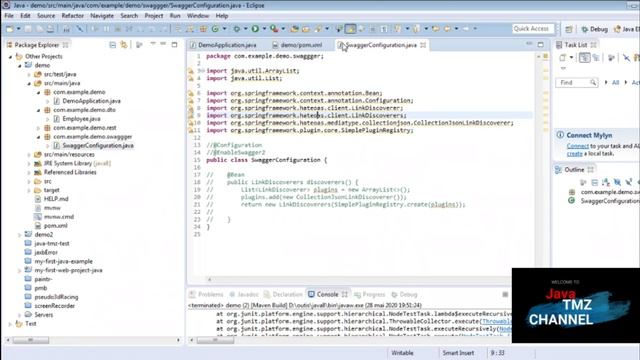Click the Open Perspective icon
The width and height of the screenshot is (640, 360).
pos(569,29)
